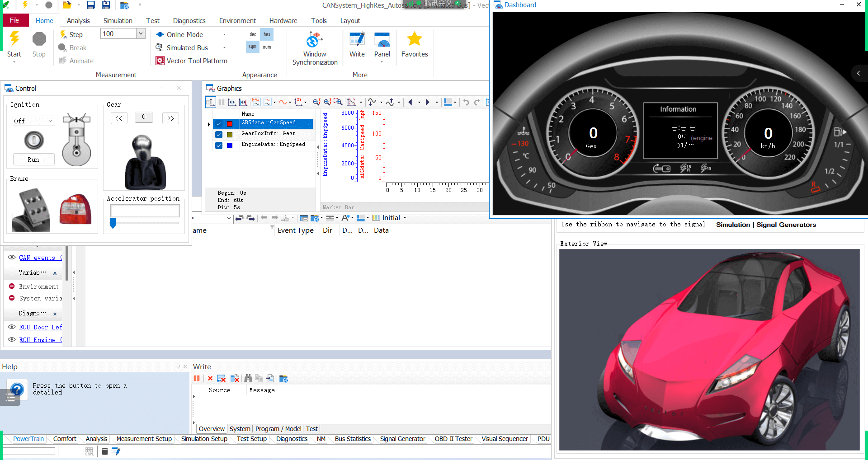Image resolution: width=868 pixels, height=460 pixels.
Task: Uncheck ABSdata::CarSpeed signal checkbox
Action: [x=219, y=123]
